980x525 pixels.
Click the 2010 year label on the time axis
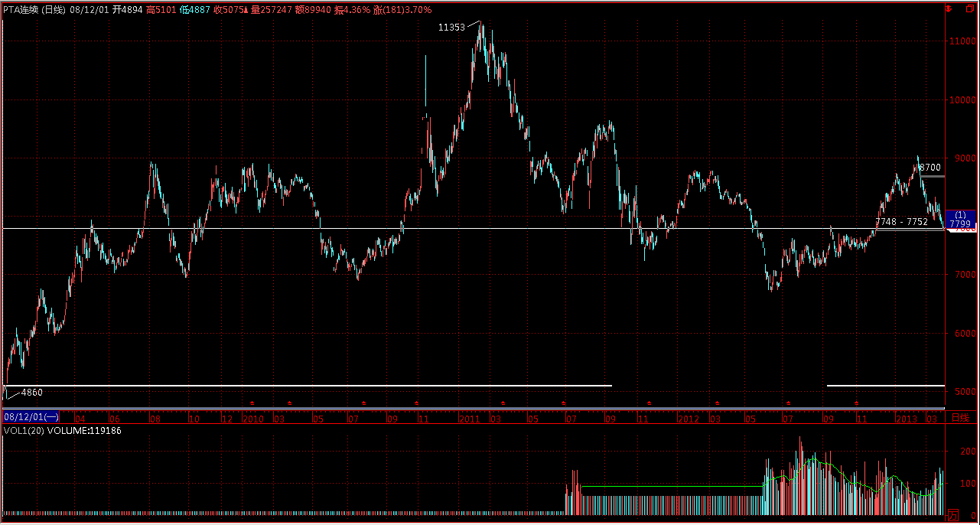click(252, 418)
